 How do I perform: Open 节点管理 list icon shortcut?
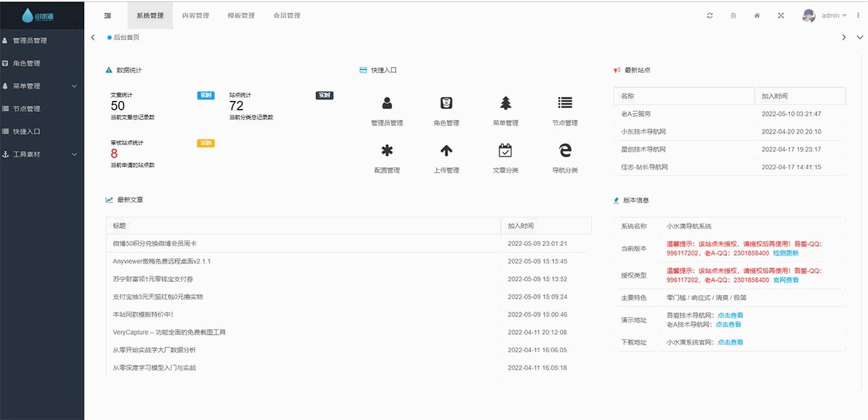565,103
